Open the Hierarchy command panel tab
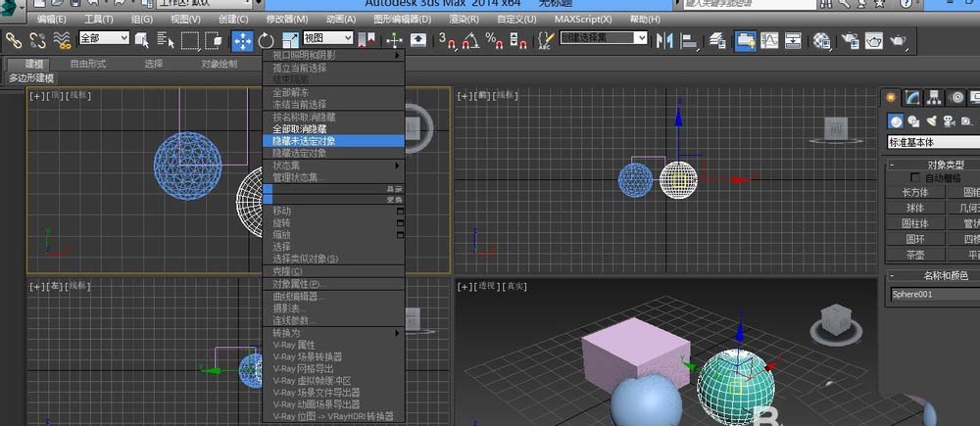 tap(934, 98)
